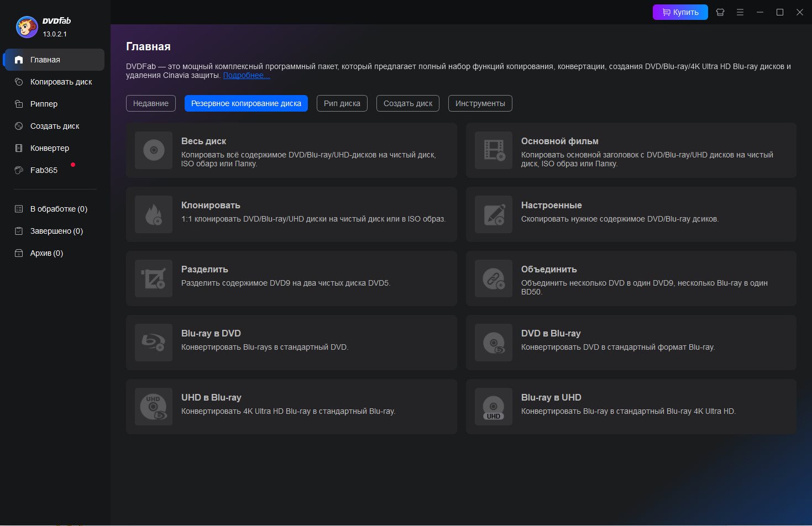
Task: Show the В обработке (0) queue
Action: pyautogui.click(x=59, y=209)
